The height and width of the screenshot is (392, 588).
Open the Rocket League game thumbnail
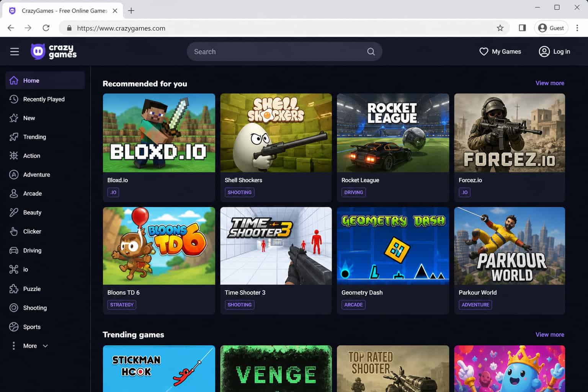[393, 133]
